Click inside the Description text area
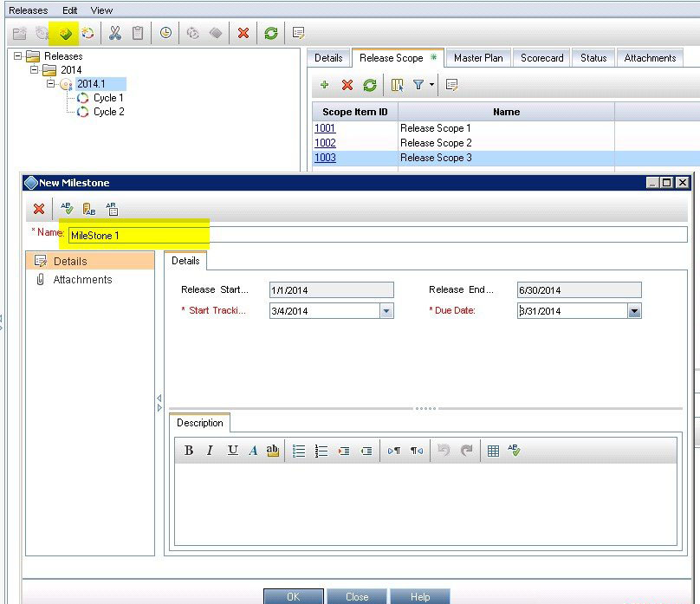The height and width of the screenshot is (604, 700). pyautogui.click(x=425, y=503)
